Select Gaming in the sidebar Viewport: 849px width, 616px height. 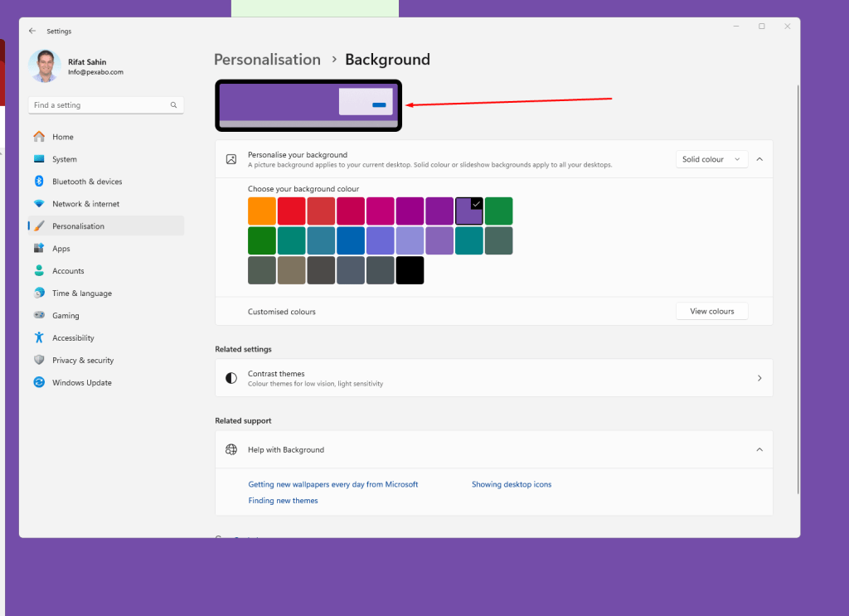pos(106,315)
